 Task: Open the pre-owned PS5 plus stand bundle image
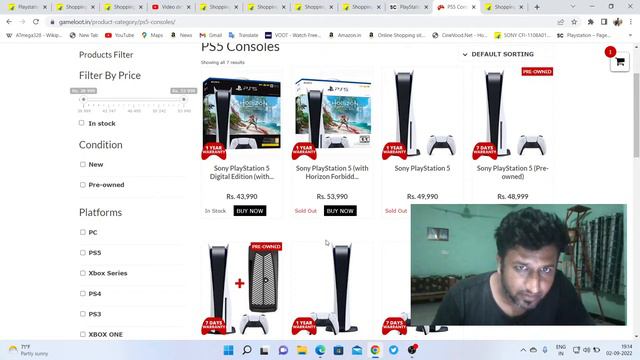[242, 288]
